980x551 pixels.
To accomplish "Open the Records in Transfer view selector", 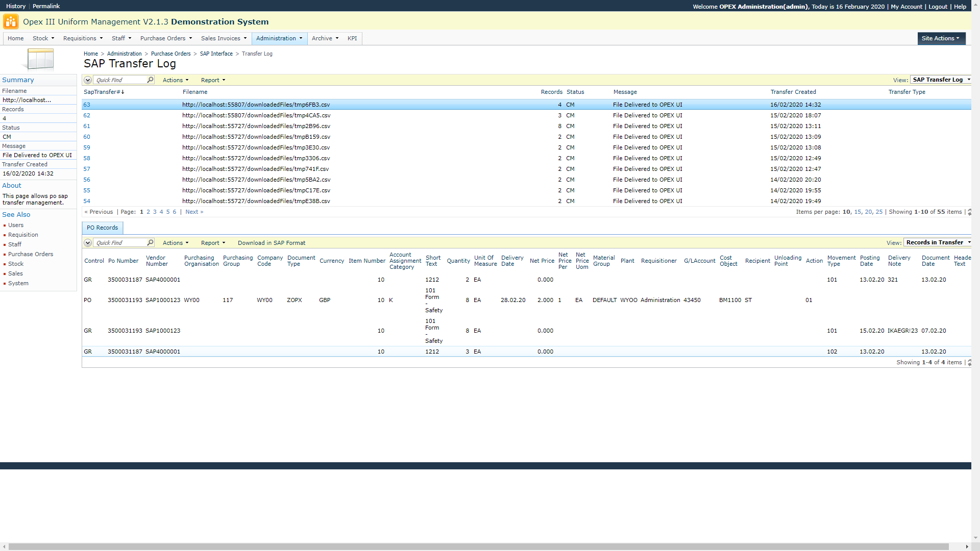I will (x=938, y=243).
